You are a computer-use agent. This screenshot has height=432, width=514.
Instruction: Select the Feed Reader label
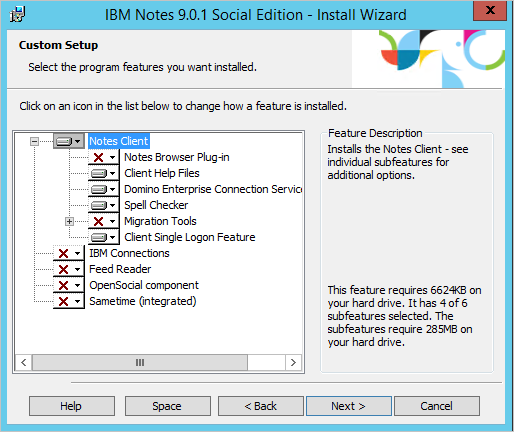(120, 269)
